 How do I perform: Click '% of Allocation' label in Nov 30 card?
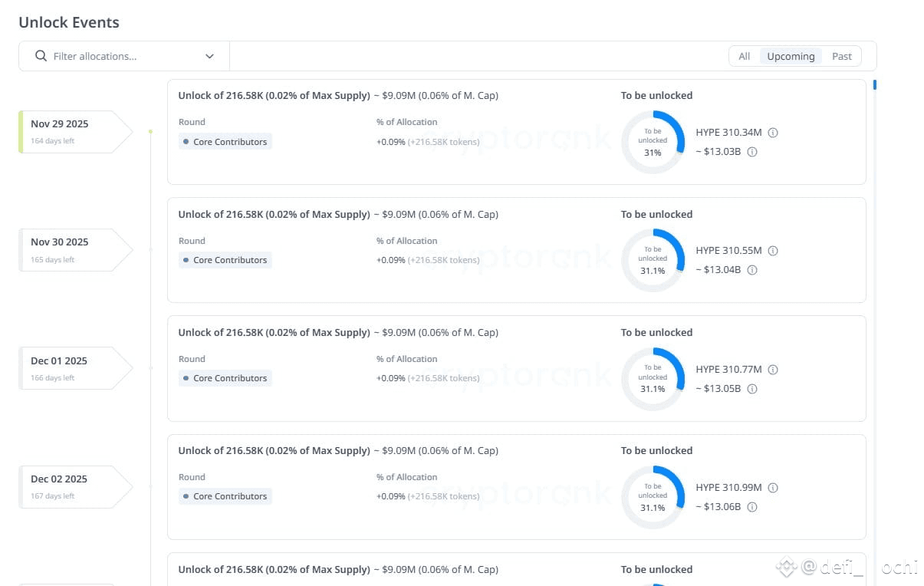(x=406, y=241)
